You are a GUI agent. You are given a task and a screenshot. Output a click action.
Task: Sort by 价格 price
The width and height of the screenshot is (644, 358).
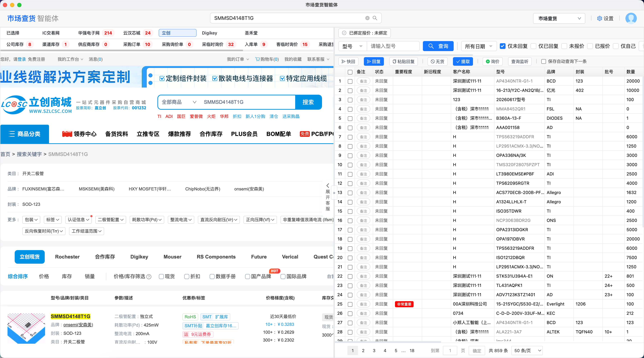(44, 277)
